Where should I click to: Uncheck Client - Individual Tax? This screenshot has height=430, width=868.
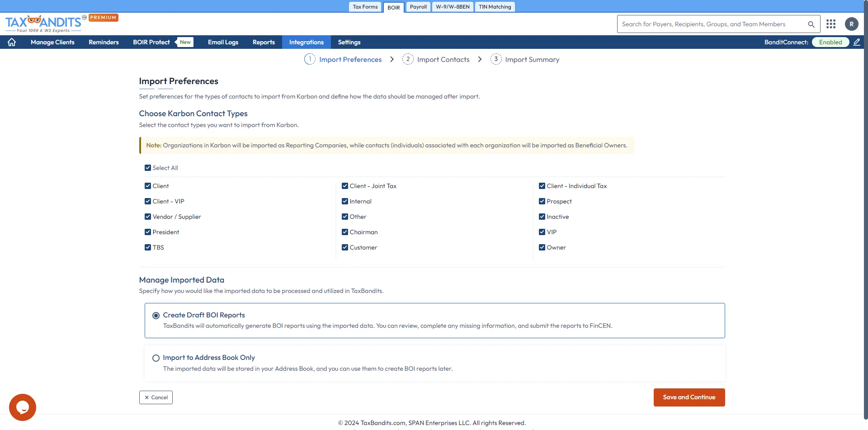click(x=542, y=186)
